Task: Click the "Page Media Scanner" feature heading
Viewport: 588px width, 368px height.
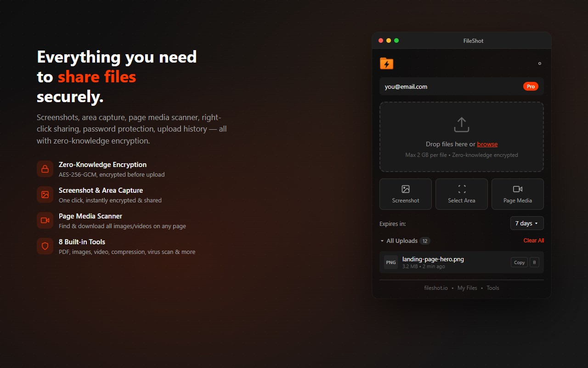Action: 90,216
